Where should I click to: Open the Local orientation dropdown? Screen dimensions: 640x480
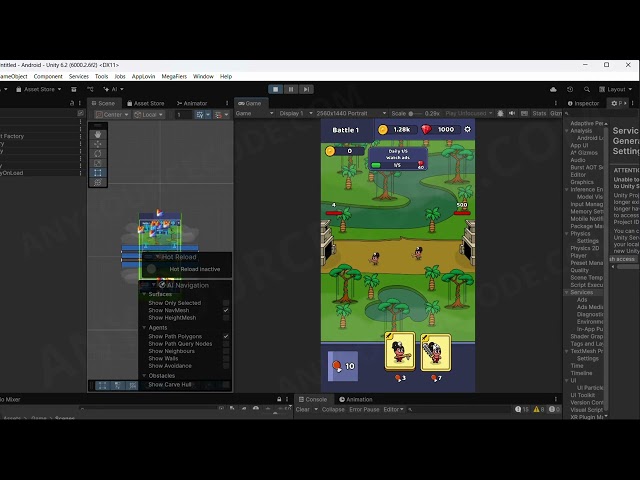click(x=149, y=115)
